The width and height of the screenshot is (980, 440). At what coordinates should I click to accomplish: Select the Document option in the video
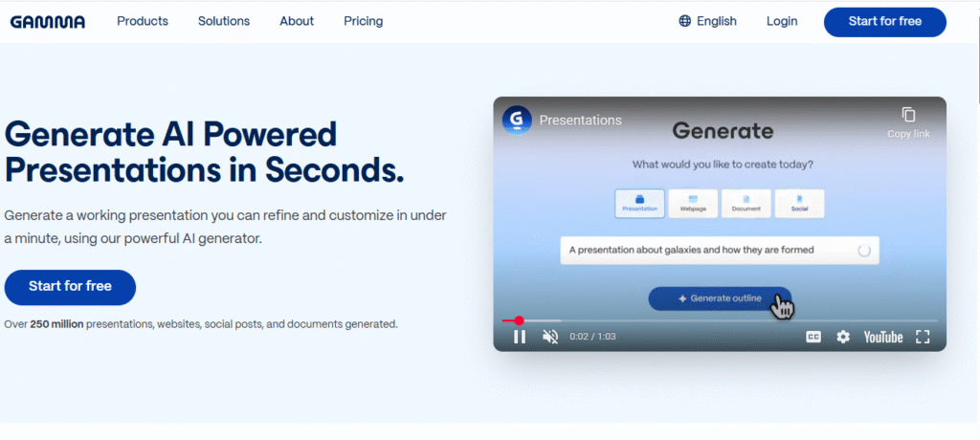[746, 204]
